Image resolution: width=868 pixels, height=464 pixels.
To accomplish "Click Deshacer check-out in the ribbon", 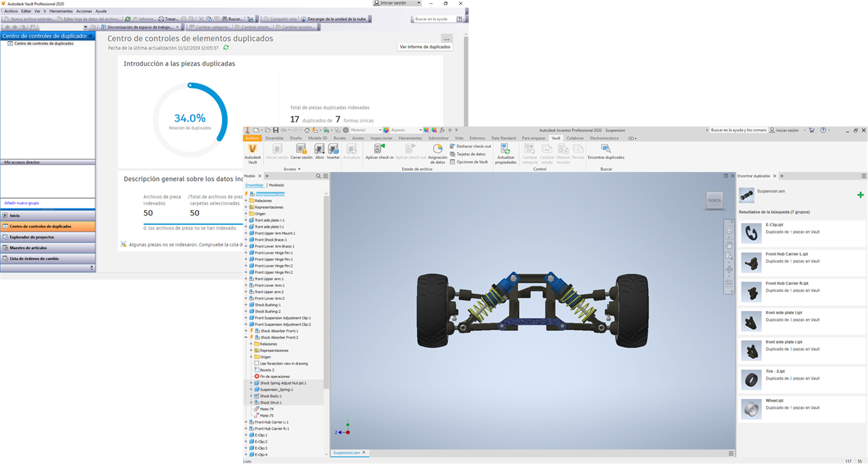I will click(x=470, y=146).
